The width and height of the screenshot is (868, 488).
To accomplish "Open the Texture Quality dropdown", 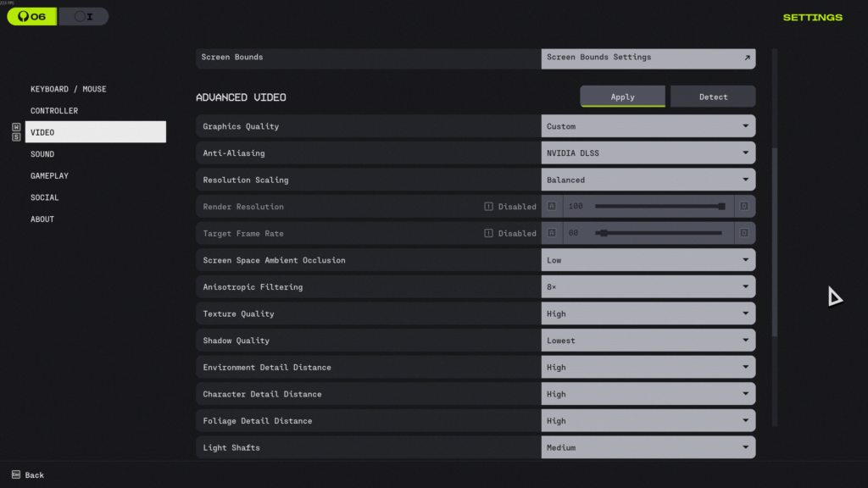I will (x=648, y=313).
